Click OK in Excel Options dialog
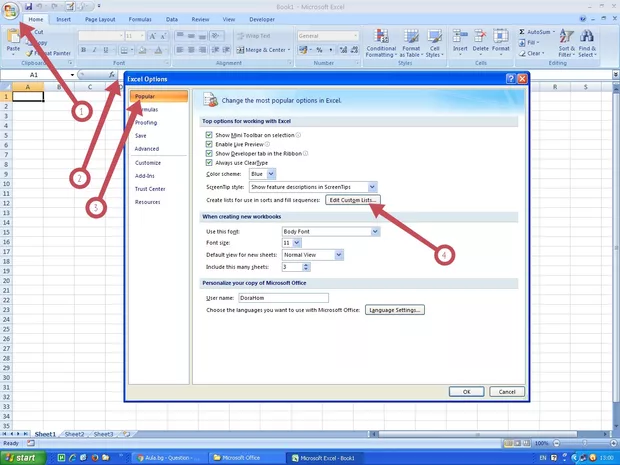The height and width of the screenshot is (465, 620). (466, 391)
